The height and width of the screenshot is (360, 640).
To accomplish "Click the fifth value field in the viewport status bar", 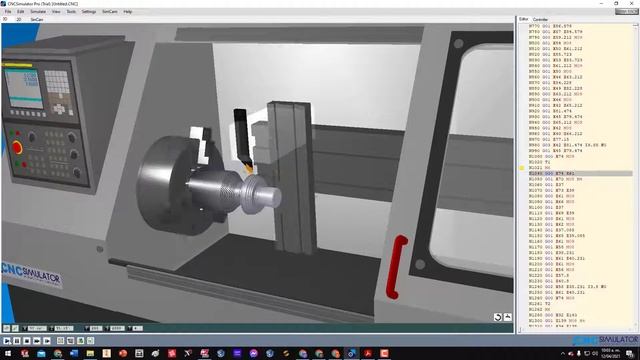I will click(137, 328).
